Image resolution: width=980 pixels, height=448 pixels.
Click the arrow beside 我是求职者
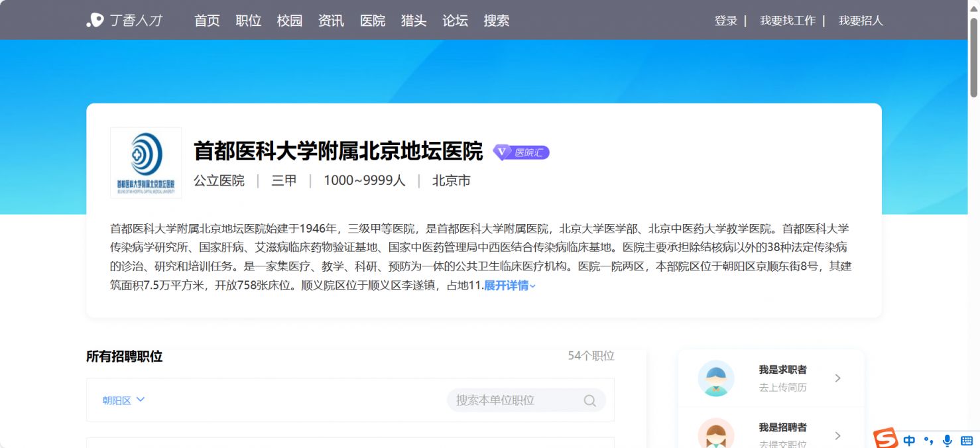tap(837, 378)
